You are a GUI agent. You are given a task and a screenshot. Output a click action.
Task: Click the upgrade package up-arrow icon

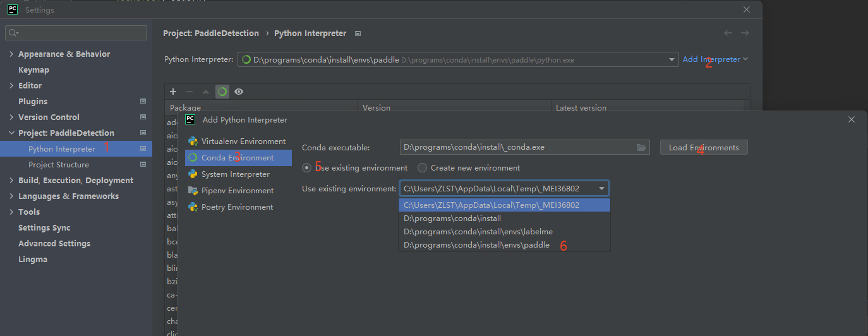[x=206, y=92]
